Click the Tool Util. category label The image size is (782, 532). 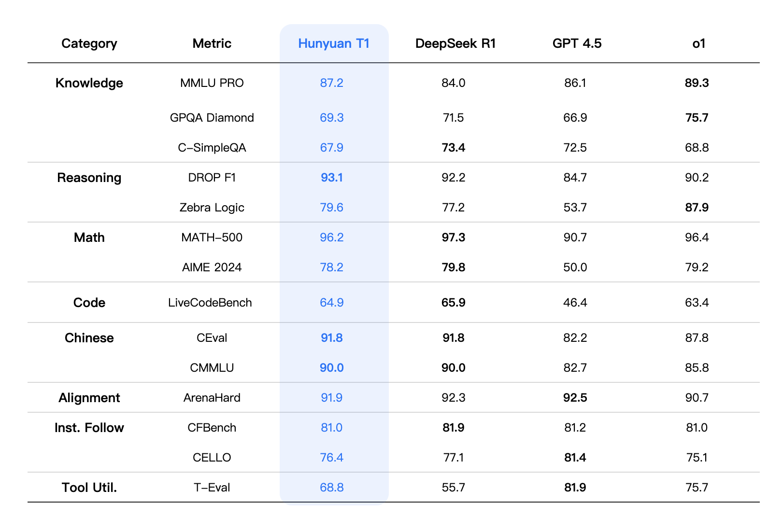[89, 488]
